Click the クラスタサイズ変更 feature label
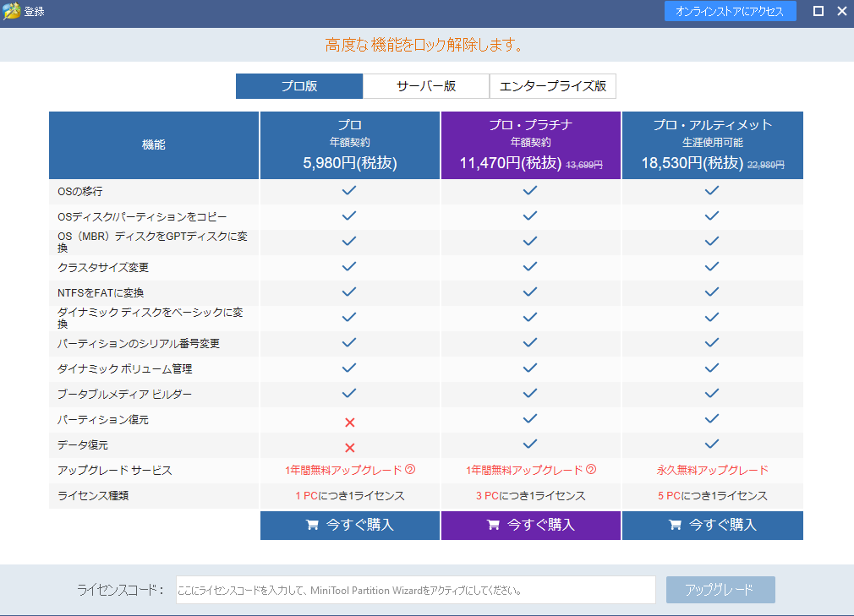Viewport: 854px width, 616px height. click(x=103, y=268)
